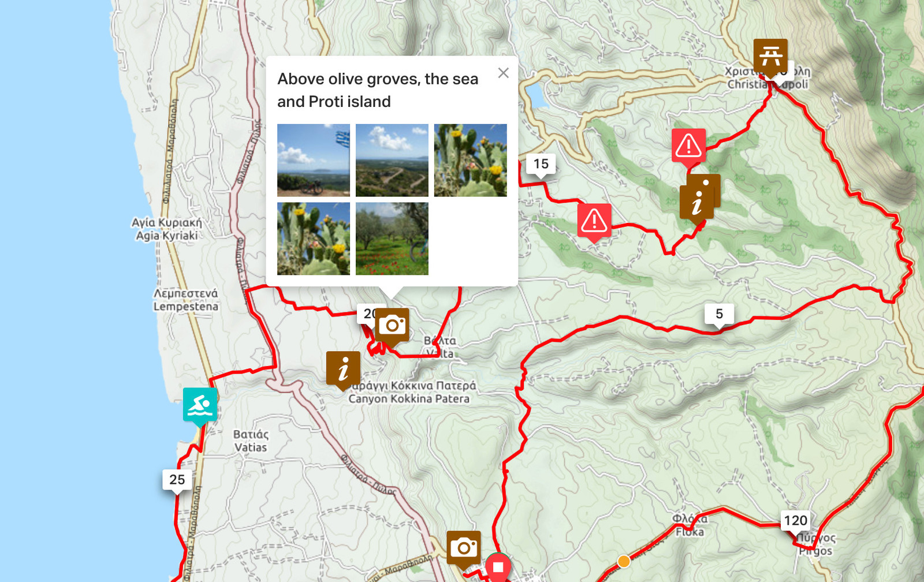Open the top-right cactus flower photo
This screenshot has width=924, height=582.
(471, 160)
